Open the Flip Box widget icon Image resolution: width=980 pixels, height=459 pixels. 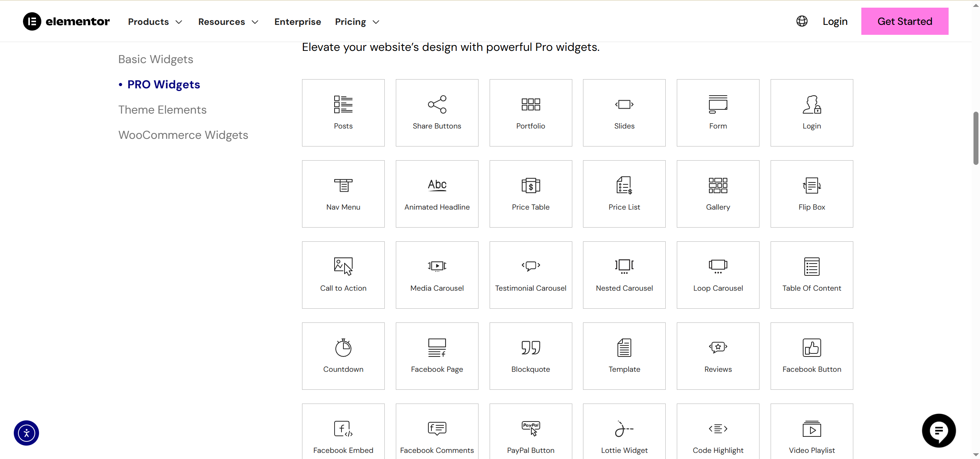tap(812, 186)
